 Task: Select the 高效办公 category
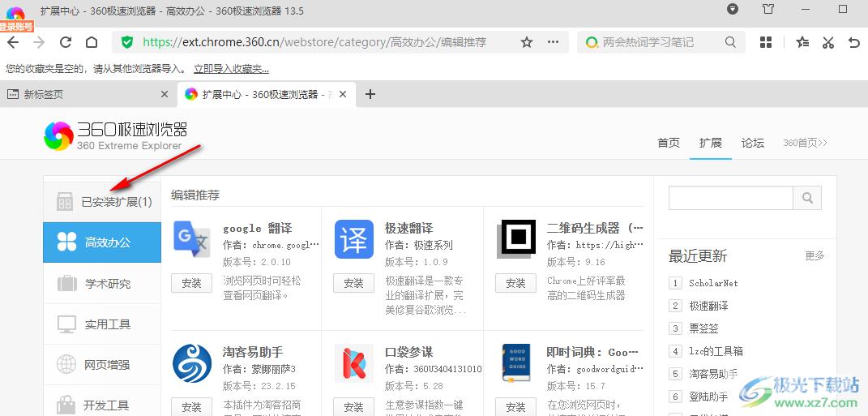coord(102,242)
